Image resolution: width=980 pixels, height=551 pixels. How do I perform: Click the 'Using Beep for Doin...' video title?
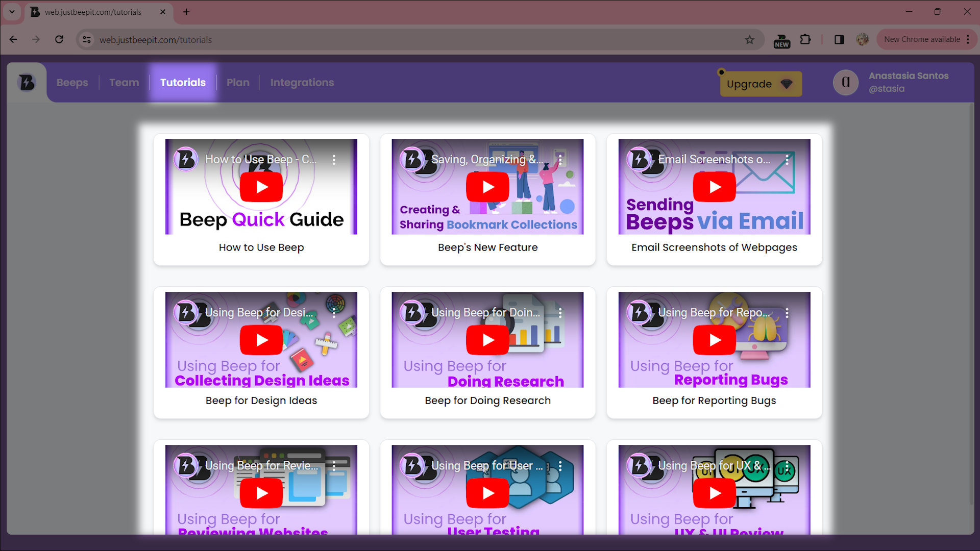(485, 313)
